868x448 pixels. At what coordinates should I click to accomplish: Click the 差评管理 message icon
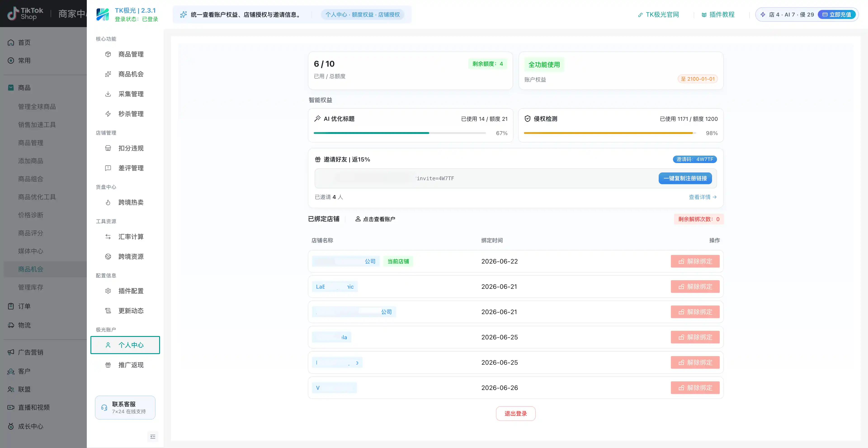pyautogui.click(x=108, y=168)
